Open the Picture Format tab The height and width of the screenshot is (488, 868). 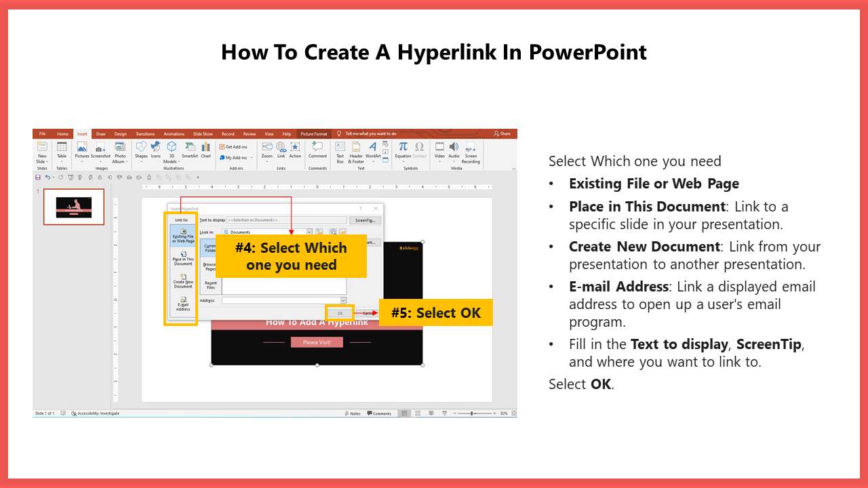click(x=314, y=134)
